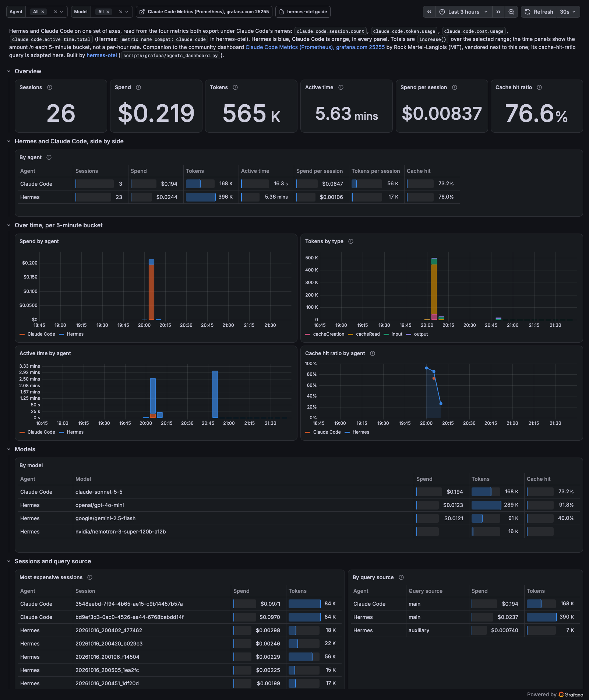Show the info tooltip for Spend per session stat

coord(455,87)
